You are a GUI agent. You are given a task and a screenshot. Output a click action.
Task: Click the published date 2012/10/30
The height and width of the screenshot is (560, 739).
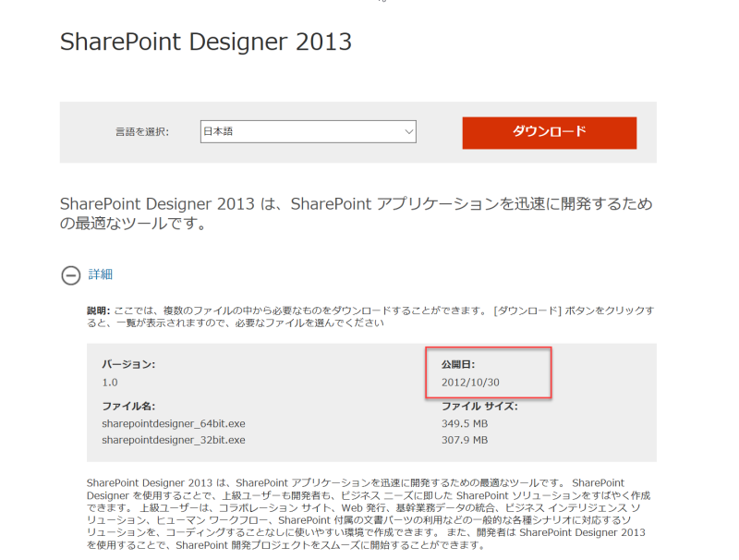coord(470,383)
